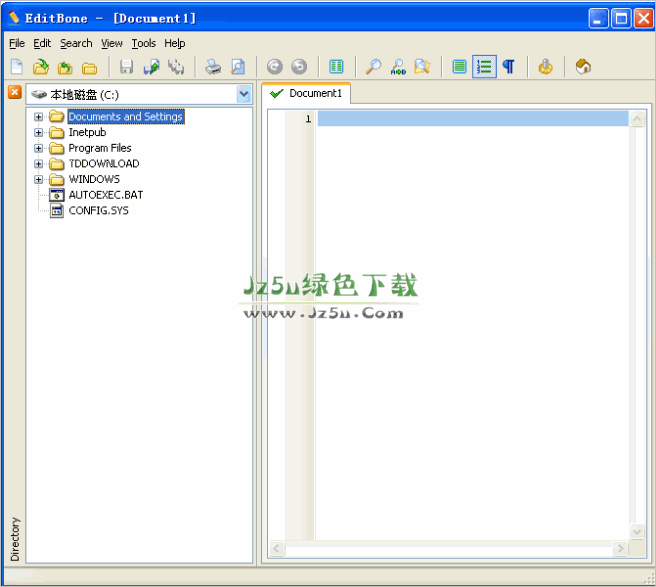Toggle line numbers display icon
656x587 pixels.
pos(484,67)
